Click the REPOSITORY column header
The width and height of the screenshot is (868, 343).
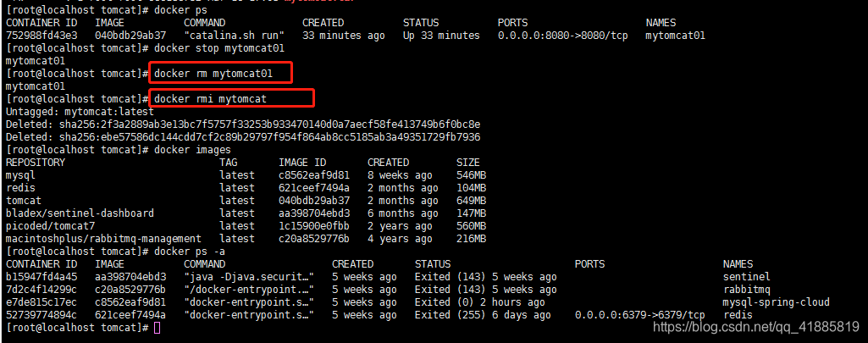point(36,163)
